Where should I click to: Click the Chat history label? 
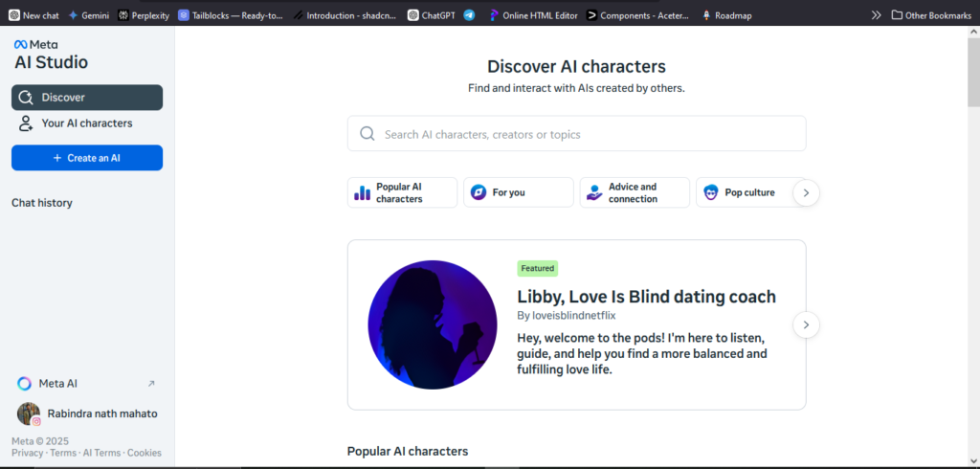[x=42, y=203]
